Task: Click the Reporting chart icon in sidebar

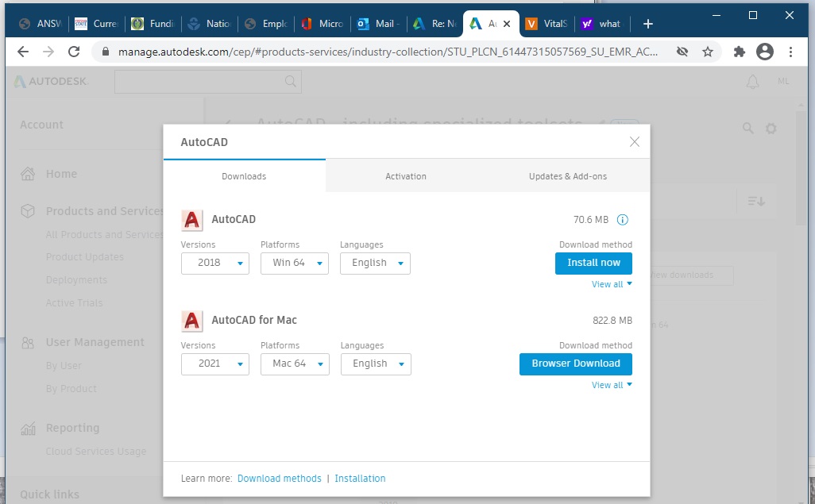Action: click(x=28, y=428)
